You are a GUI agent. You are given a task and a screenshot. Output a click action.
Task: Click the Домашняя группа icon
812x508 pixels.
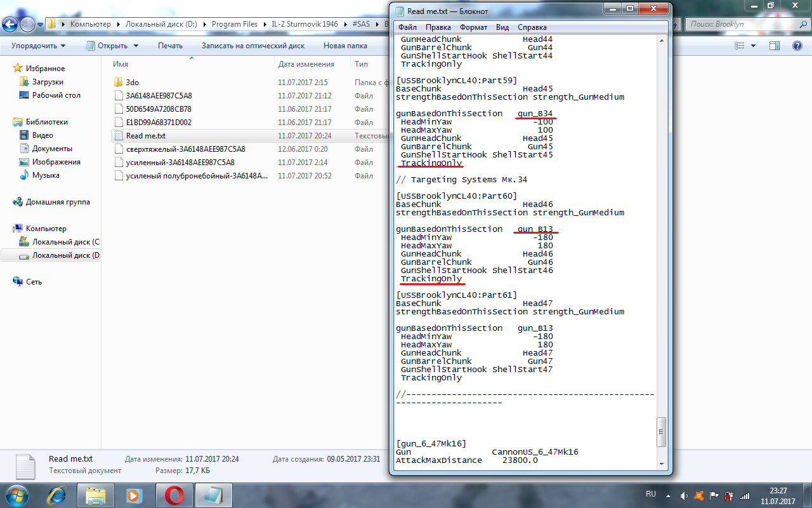tap(18, 202)
